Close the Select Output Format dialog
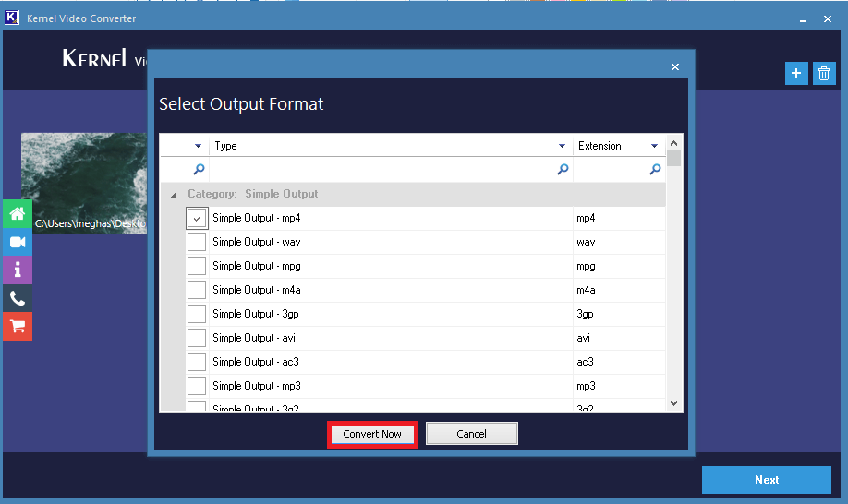Viewport: 848px width, 504px height. tap(675, 67)
